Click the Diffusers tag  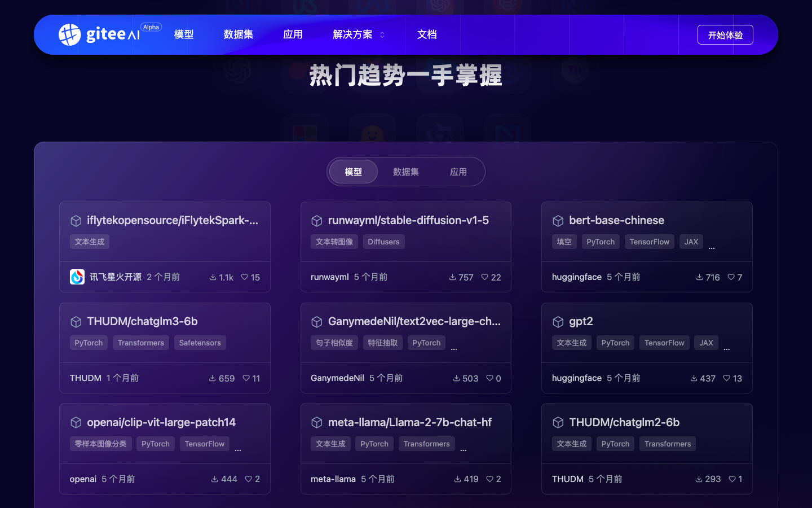click(383, 242)
